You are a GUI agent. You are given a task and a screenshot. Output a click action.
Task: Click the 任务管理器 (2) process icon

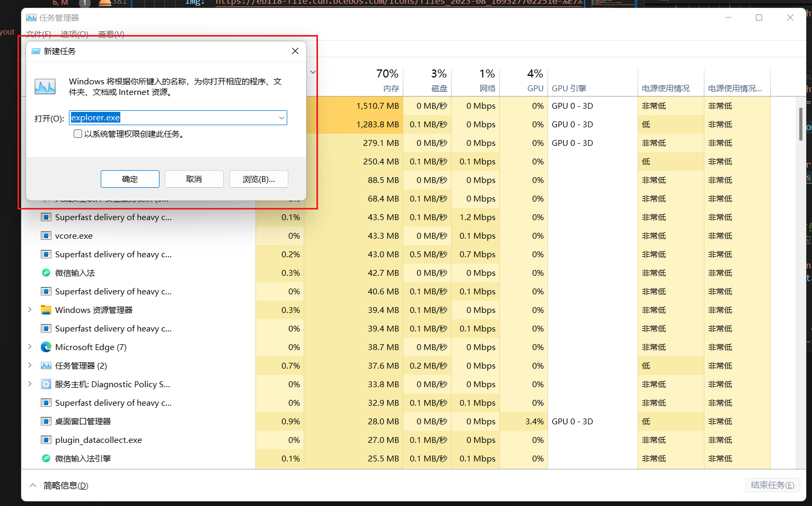(x=46, y=365)
